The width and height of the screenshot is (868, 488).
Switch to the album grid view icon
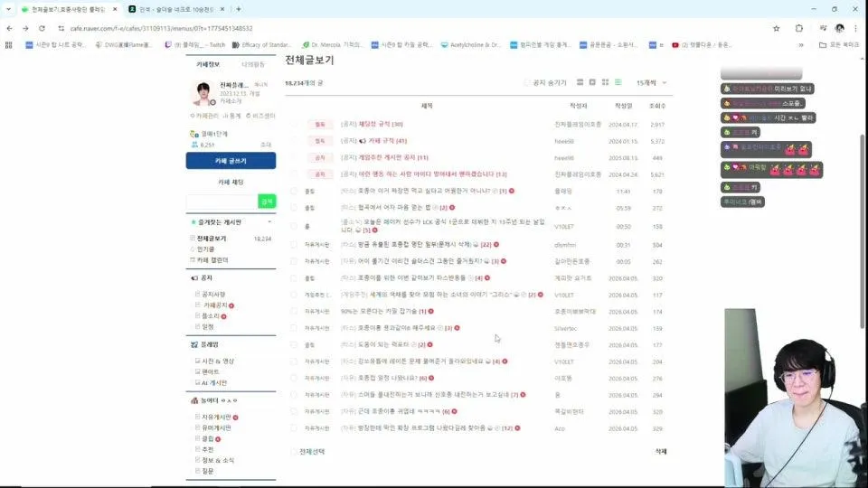(605, 82)
